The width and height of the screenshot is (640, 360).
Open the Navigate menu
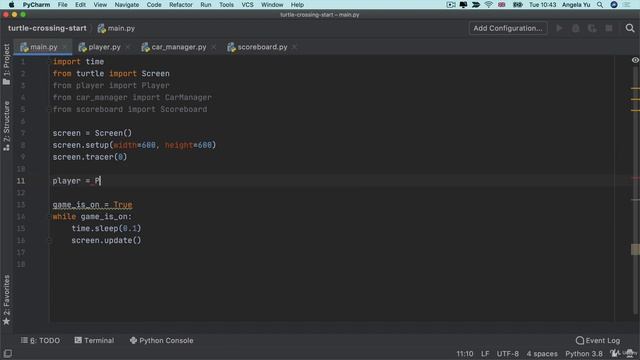pos(127,5)
